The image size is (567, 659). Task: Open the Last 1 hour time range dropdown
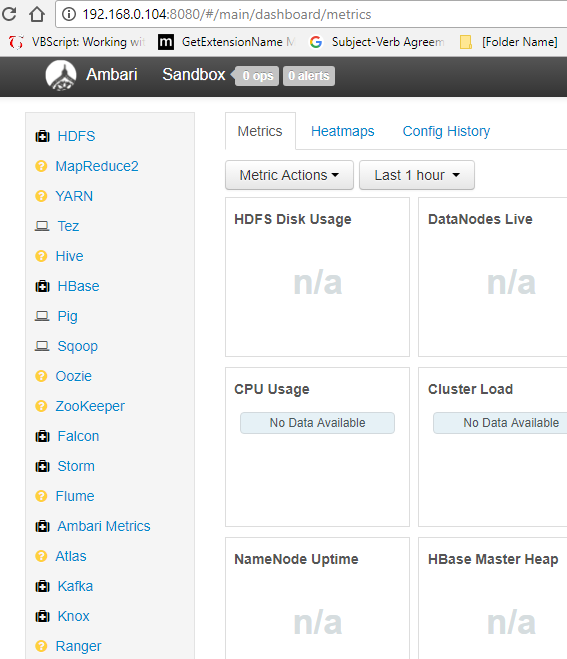pyautogui.click(x=417, y=175)
